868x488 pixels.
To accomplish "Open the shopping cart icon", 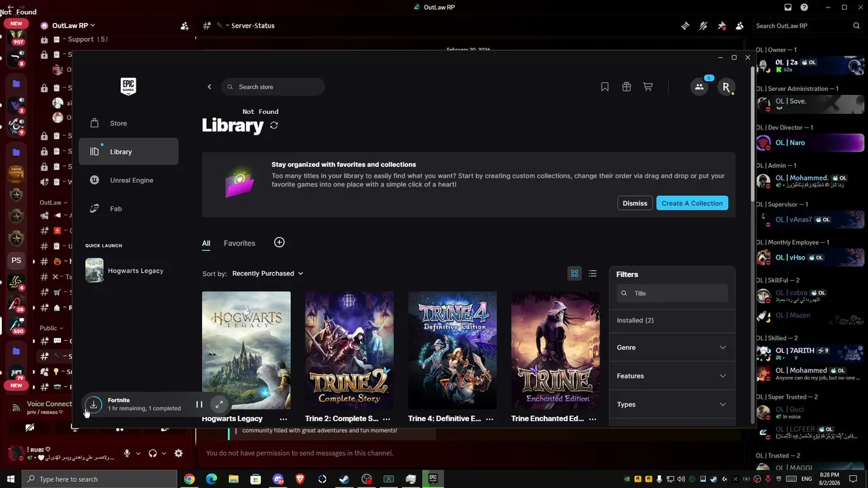I will [648, 87].
